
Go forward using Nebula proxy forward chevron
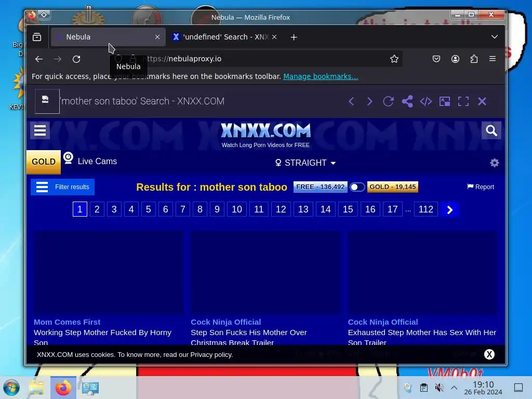tap(370, 101)
